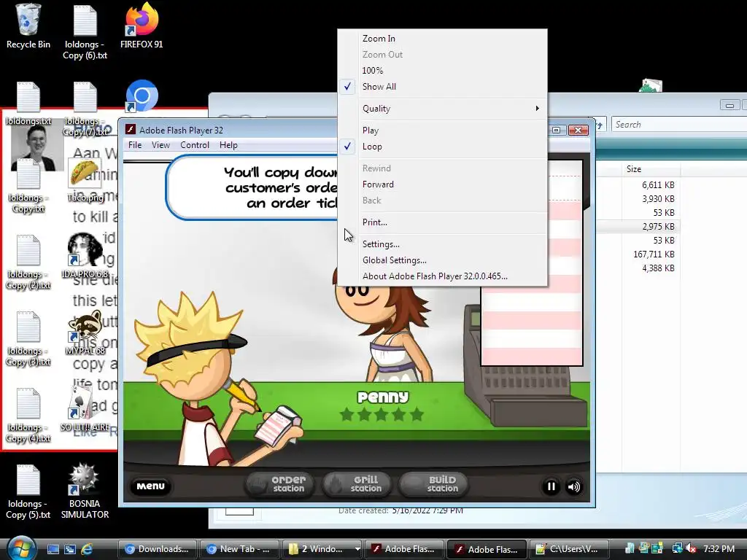This screenshot has height=560, width=747.
Task: Open the Help menu in Flash Player
Action: coord(228,145)
